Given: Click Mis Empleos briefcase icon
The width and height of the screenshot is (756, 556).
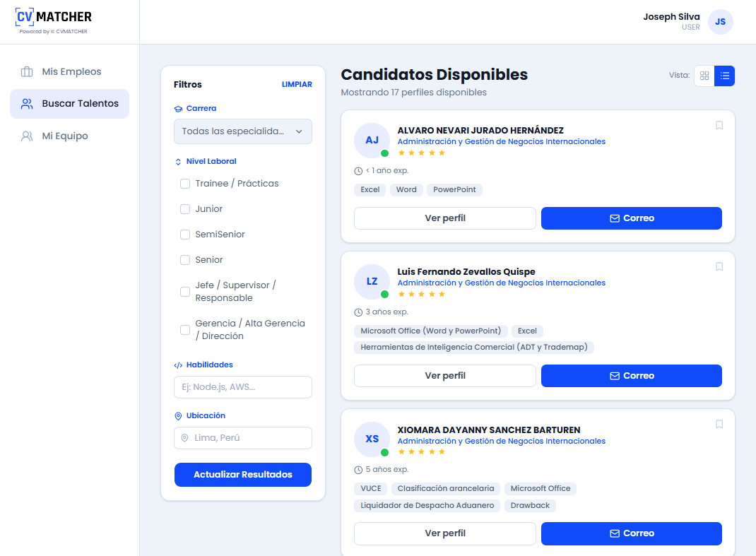Looking at the screenshot, I should point(27,72).
